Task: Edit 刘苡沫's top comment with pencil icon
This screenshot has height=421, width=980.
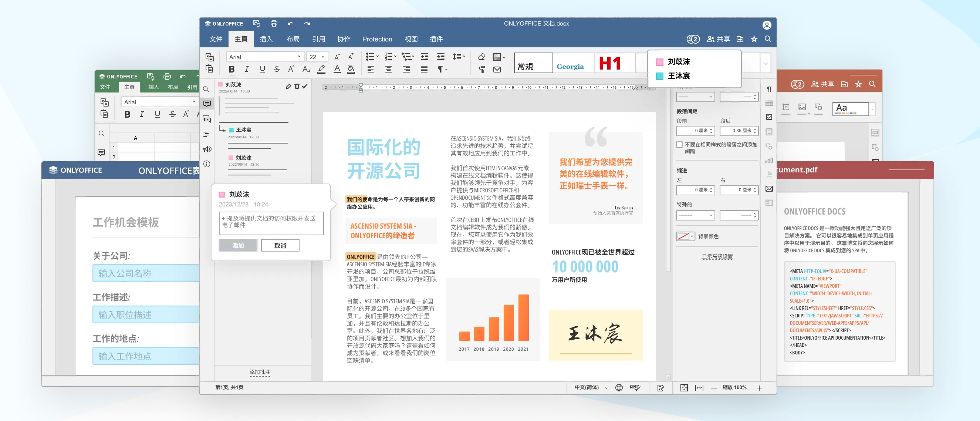Action: tap(288, 87)
